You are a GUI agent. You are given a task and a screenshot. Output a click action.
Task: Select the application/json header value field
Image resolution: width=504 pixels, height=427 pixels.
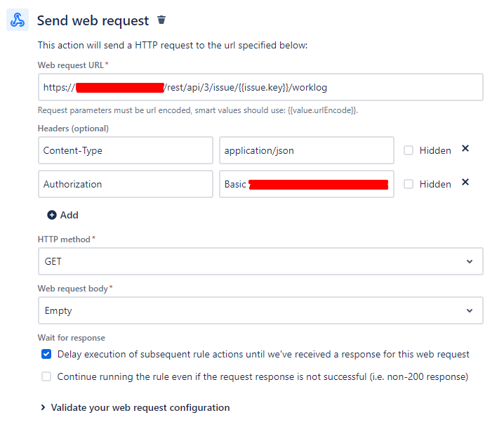(307, 150)
